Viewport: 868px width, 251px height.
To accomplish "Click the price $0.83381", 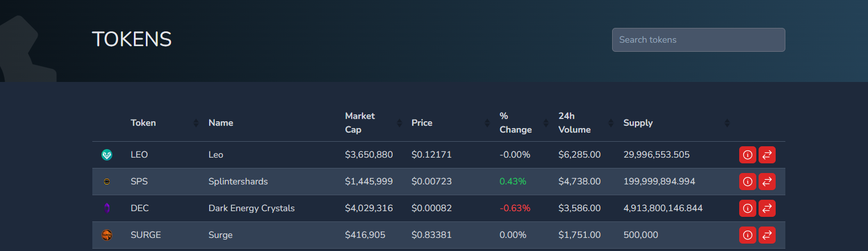I will pyautogui.click(x=431, y=235).
